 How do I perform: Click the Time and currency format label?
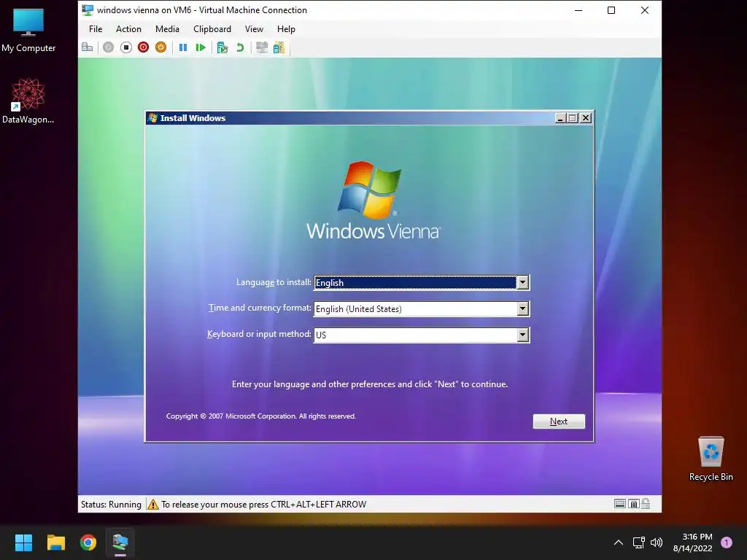tap(260, 308)
